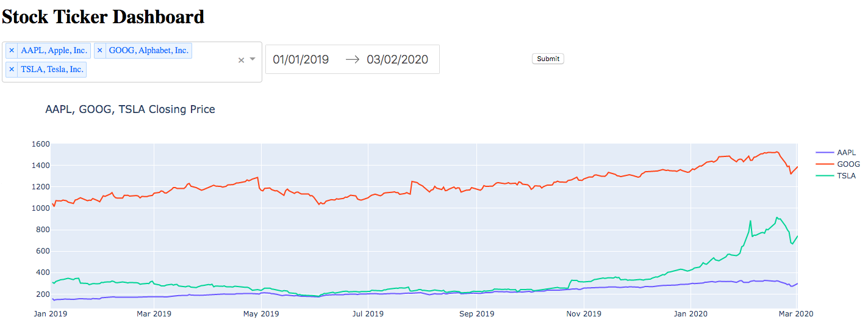Screen dimensions: 868x325
Task: Click the start date 01/01/2019 field
Action: pyautogui.click(x=301, y=59)
